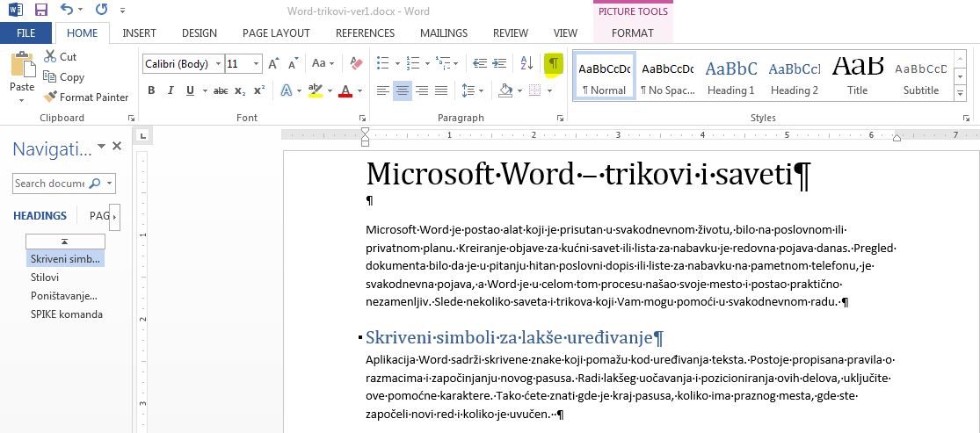Toggle underline formatting
980x433 pixels.
click(189, 91)
